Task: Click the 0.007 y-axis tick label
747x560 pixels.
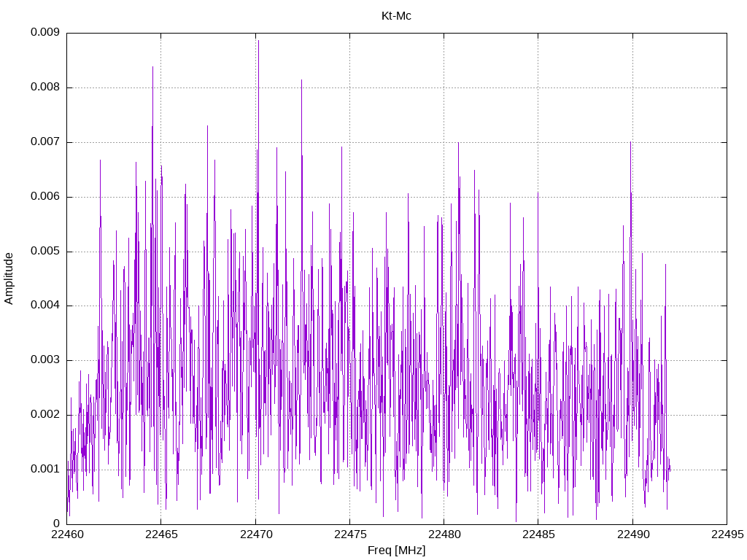Action: point(45,142)
